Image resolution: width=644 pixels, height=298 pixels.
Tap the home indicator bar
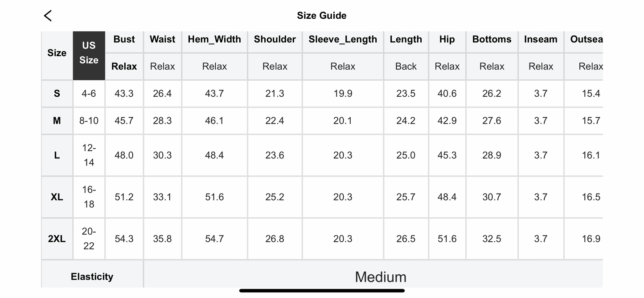pyautogui.click(x=322, y=291)
